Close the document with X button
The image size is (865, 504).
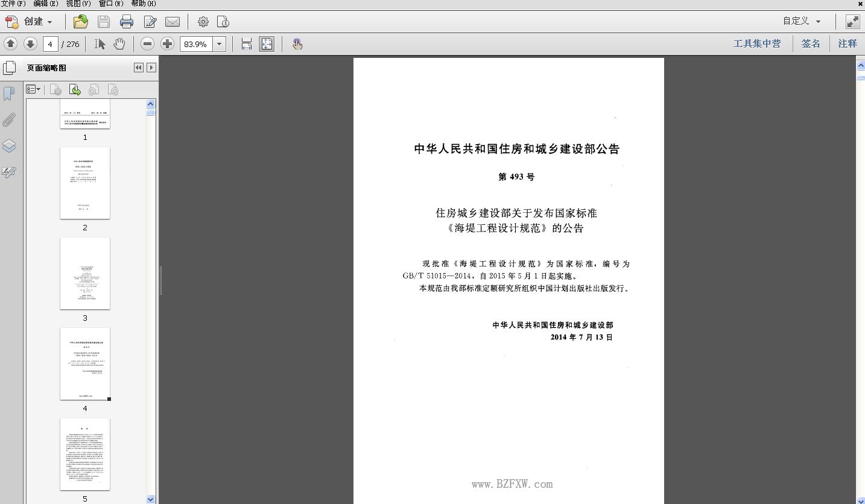[x=860, y=4]
